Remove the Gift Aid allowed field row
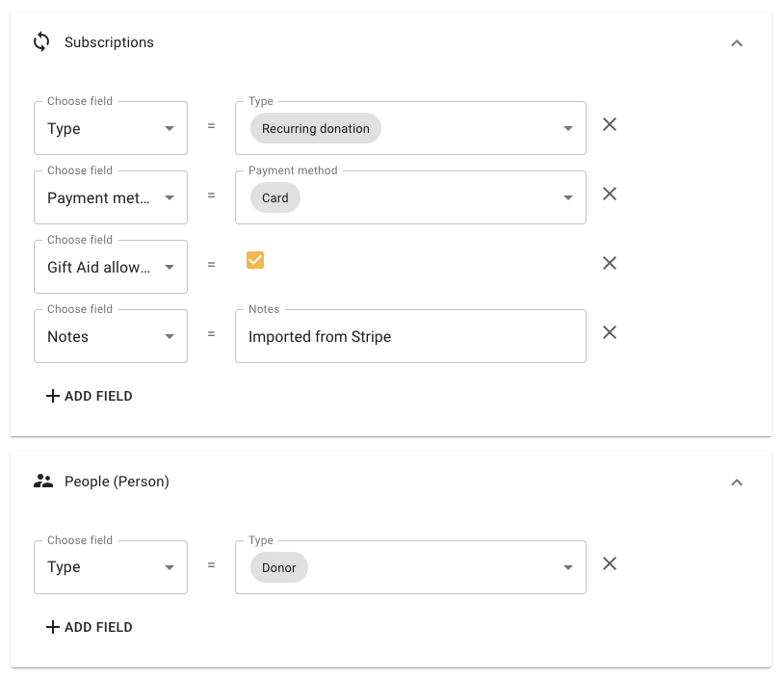Viewport: 784px width, 678px height. point(610,263)
